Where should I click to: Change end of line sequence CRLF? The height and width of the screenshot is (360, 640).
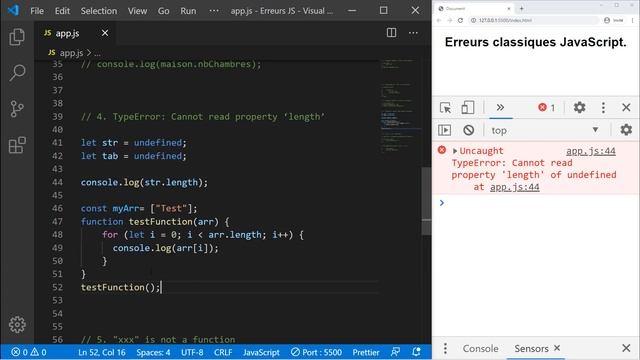223,352
